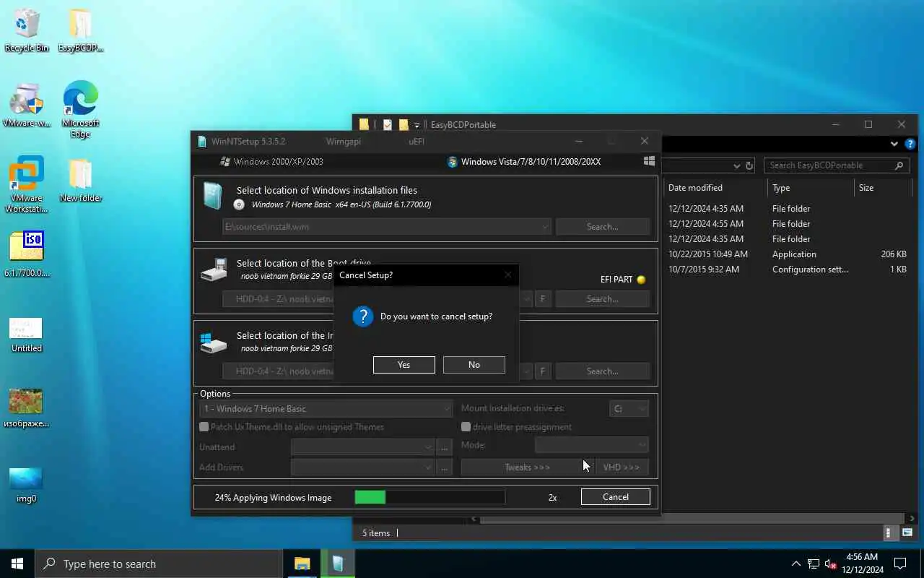Switch Explorer to large icons view
The image size is (924, 578).
coord(908,533)
